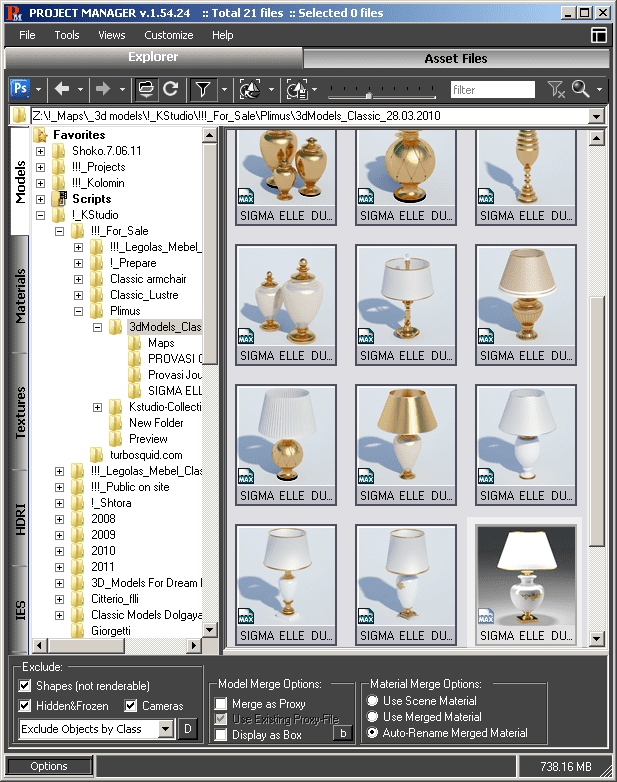Toggle the folder tree sync icon
617x782 pixels.
146,89
